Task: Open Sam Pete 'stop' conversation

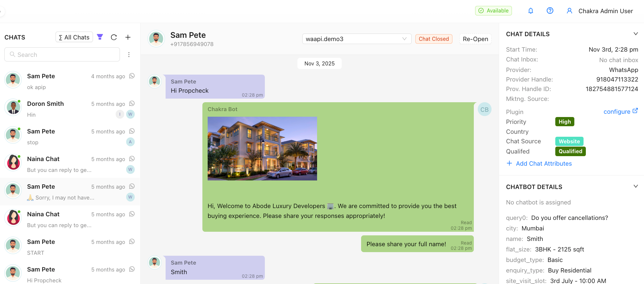Action: 70,136
